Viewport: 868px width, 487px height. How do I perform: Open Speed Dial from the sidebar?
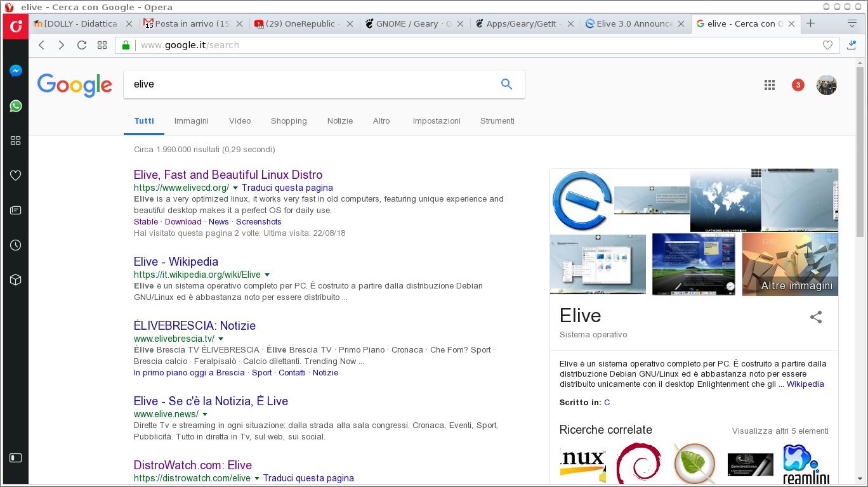tap(16, 141)
